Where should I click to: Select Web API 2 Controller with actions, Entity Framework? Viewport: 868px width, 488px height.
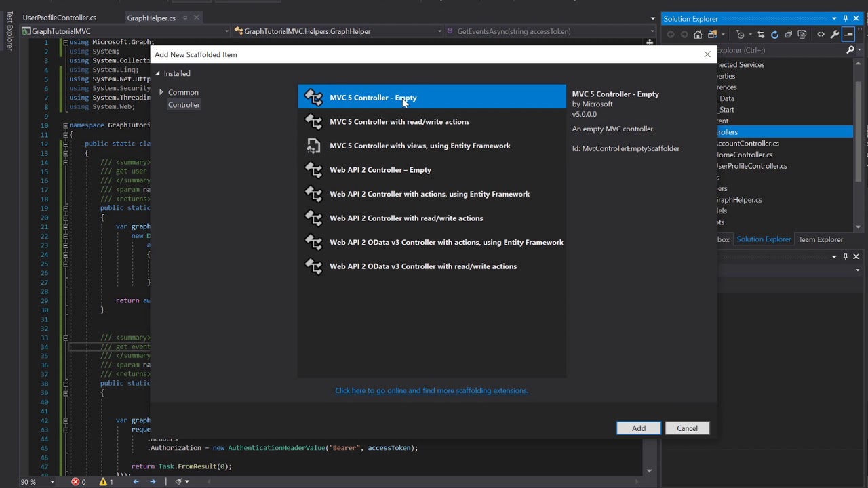pyautogui.click(x=432, y=194)
